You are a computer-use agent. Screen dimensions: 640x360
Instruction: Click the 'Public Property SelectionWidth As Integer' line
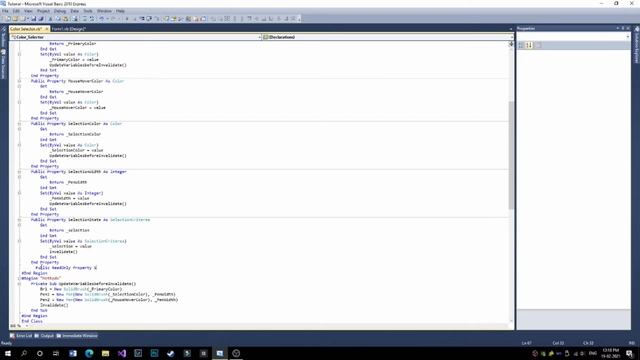click(x=78, y=172)
